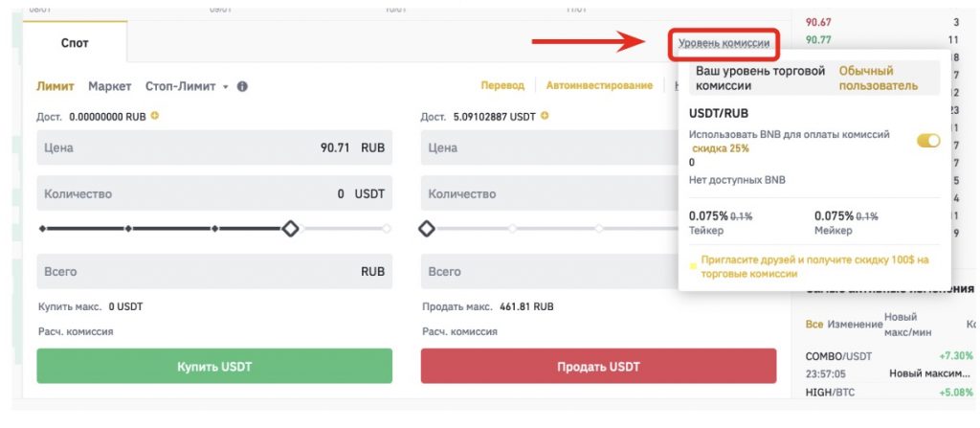Open the Перевод link
This screenshot has width=980, height=428.
[502, 86]
